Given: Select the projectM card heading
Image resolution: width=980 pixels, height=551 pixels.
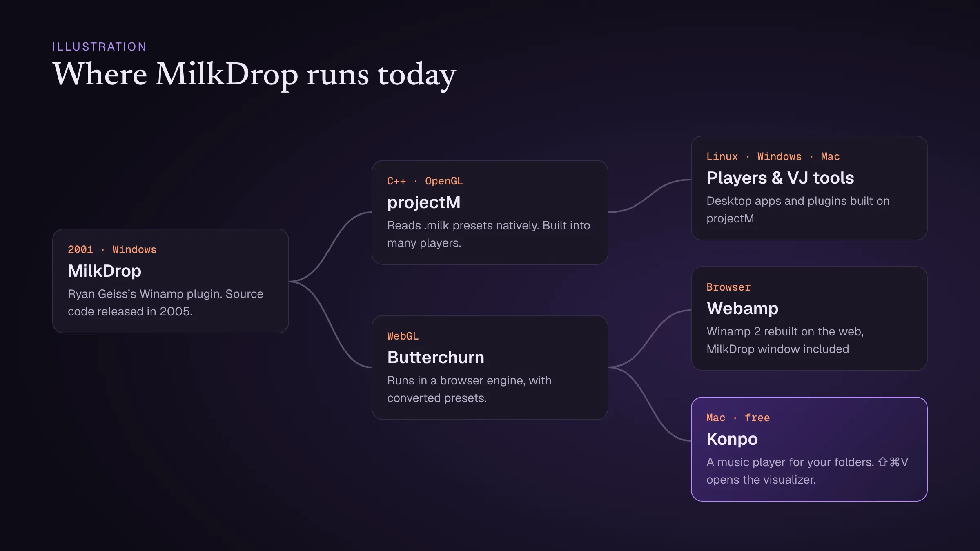Looking at the screenshot, I should point(424,202).
